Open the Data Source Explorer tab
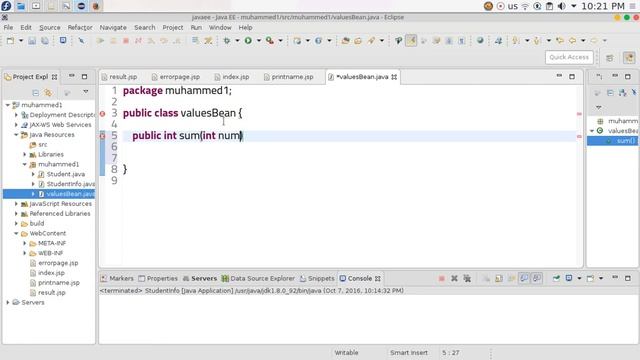Viewport: 640px width, 360px height. click(x=258, y=278)
